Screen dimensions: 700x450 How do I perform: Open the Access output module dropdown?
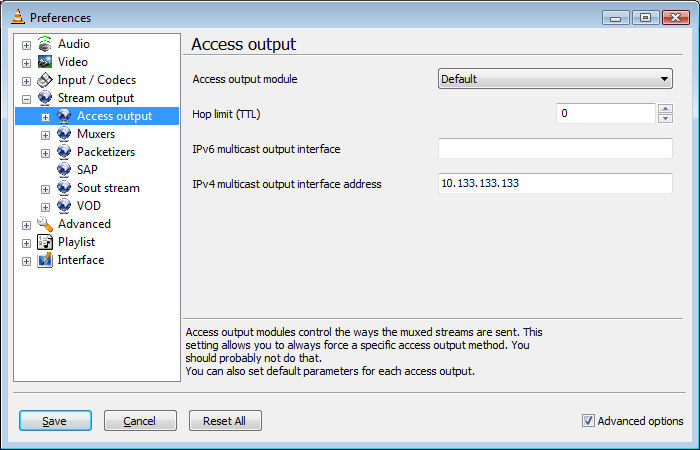[555, 80]
